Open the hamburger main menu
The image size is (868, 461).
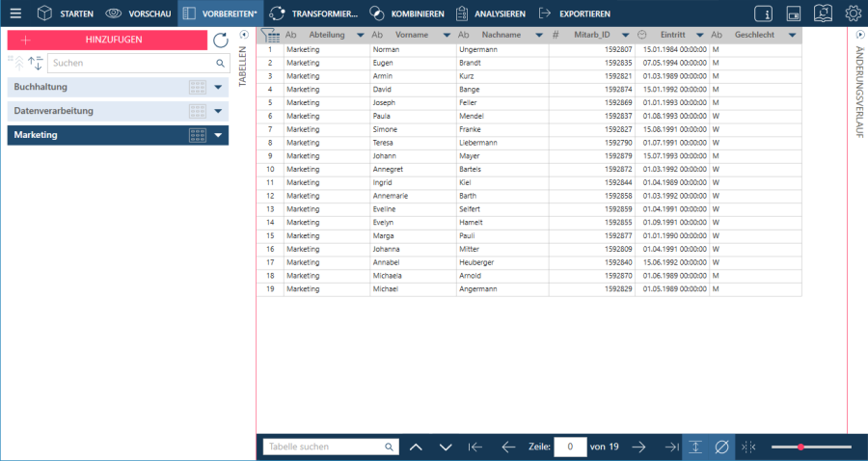15,14
